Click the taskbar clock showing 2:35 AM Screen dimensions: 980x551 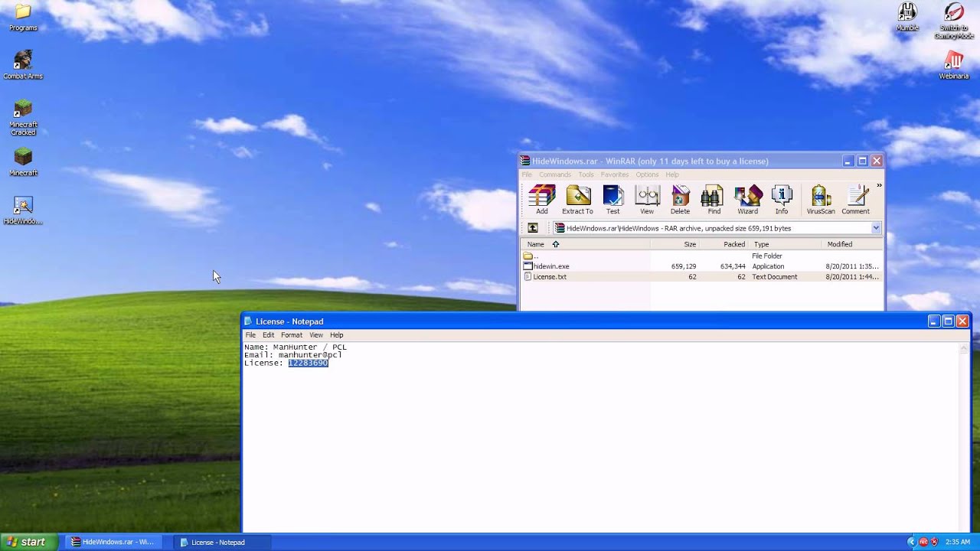[x=958, y=542]
